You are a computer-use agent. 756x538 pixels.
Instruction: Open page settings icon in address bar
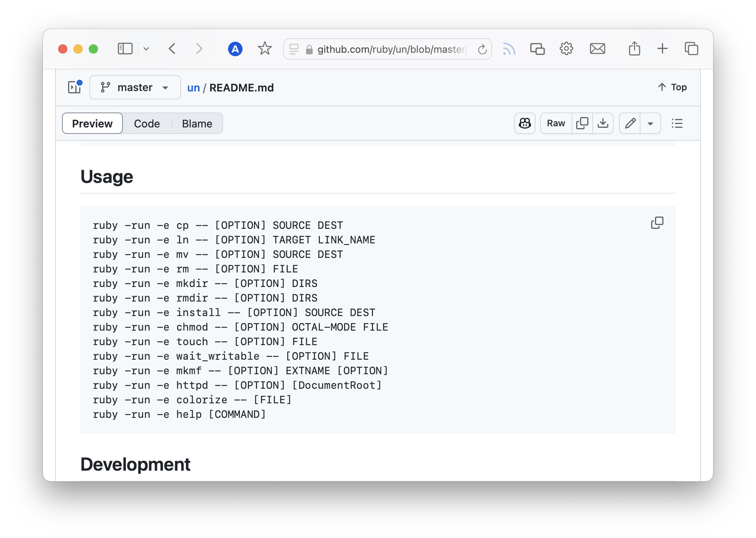[x=294, y=49]
